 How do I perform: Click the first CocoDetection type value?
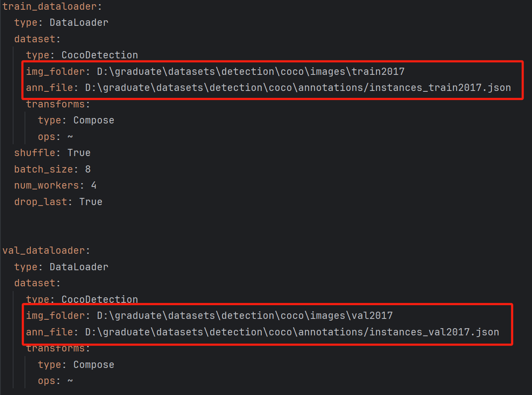(100, 55)
